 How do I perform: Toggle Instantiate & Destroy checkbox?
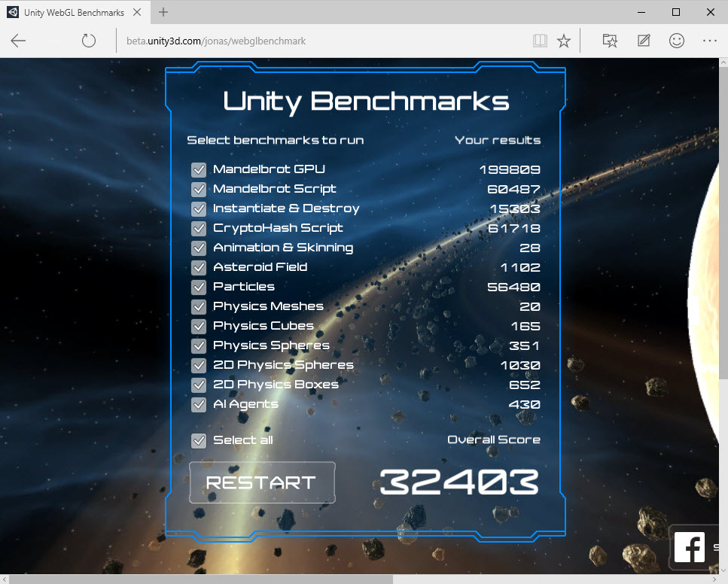coord(199,209)
